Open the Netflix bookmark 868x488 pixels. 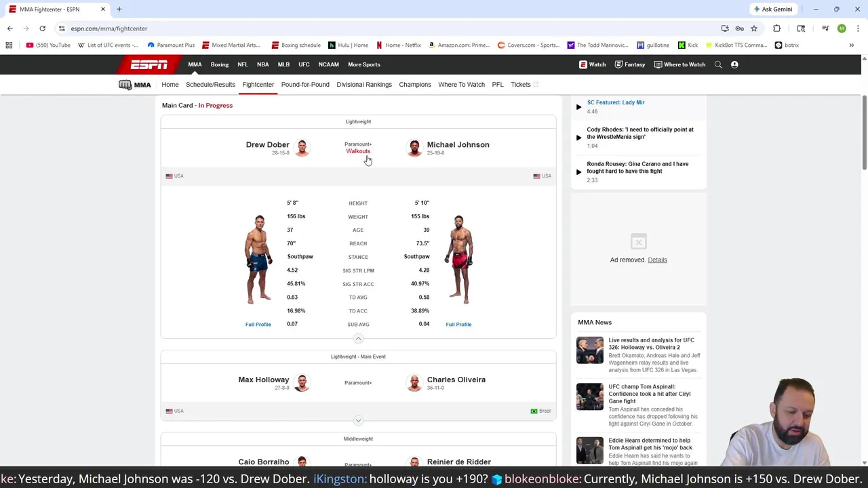pyautogui.click(x=399, y=45)
